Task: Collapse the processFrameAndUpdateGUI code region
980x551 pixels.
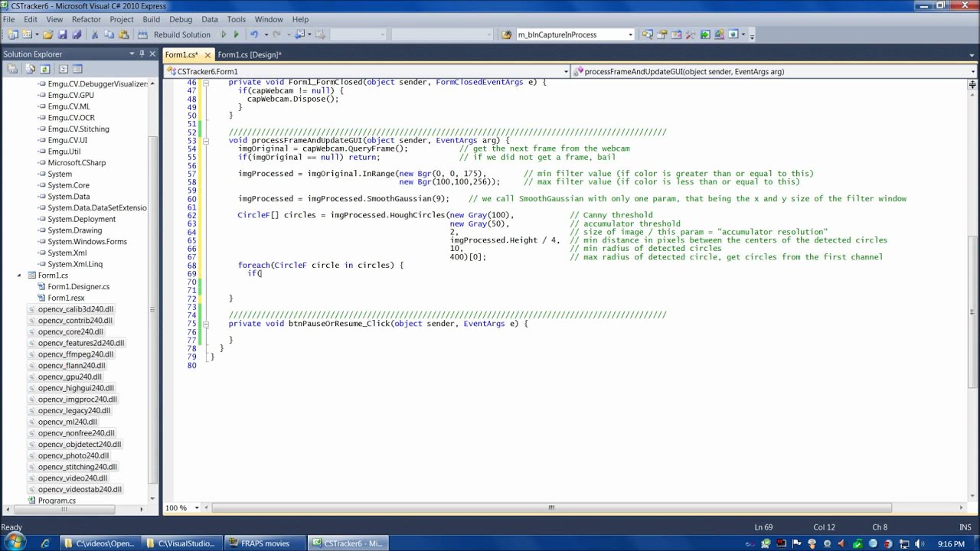Action: coord(204,141)
